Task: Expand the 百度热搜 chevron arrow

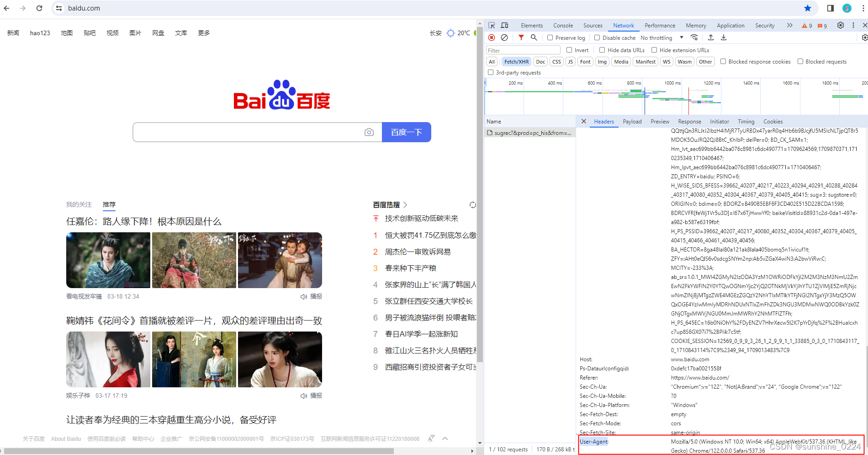Action: 405,205
